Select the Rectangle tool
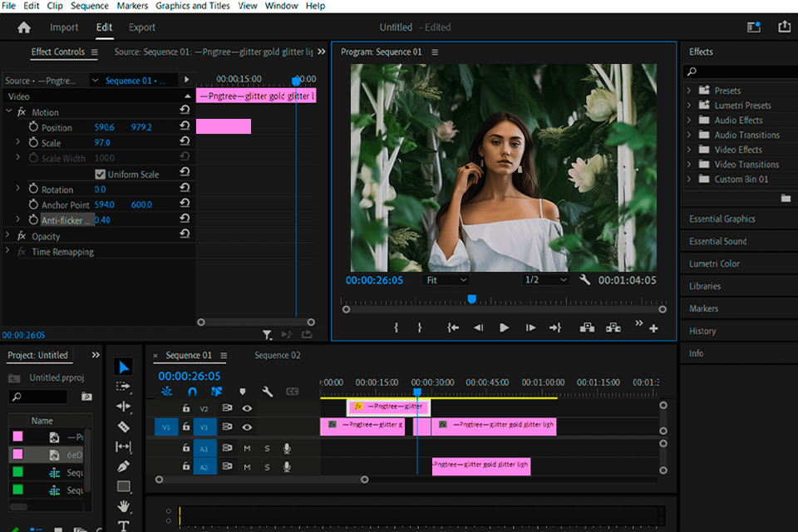Image resolution: width=798 pixels, height=532 pixels. 124,486
